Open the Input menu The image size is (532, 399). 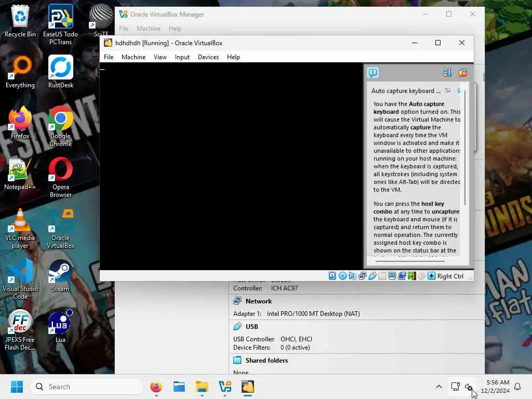(x=182, y=57)
